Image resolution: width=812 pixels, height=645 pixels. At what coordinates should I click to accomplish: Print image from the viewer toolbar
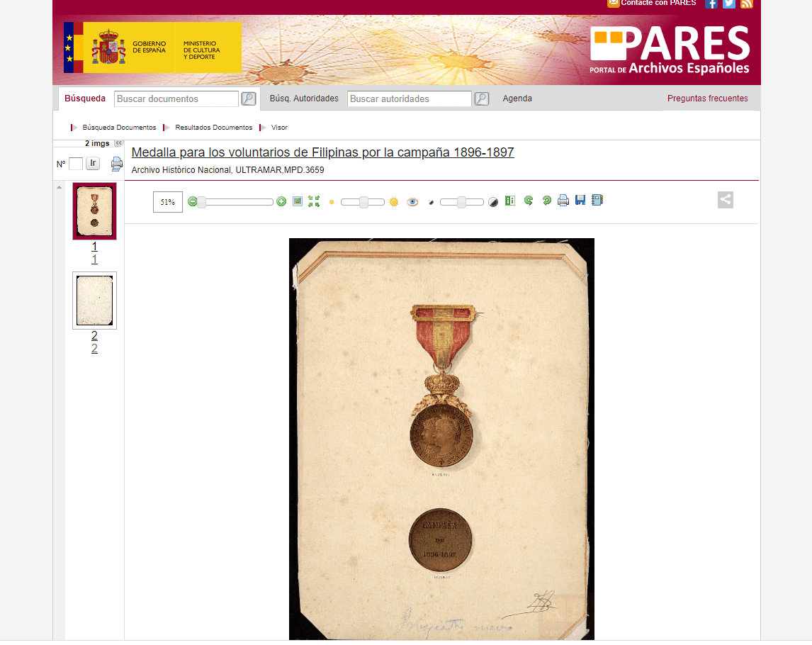563,201
